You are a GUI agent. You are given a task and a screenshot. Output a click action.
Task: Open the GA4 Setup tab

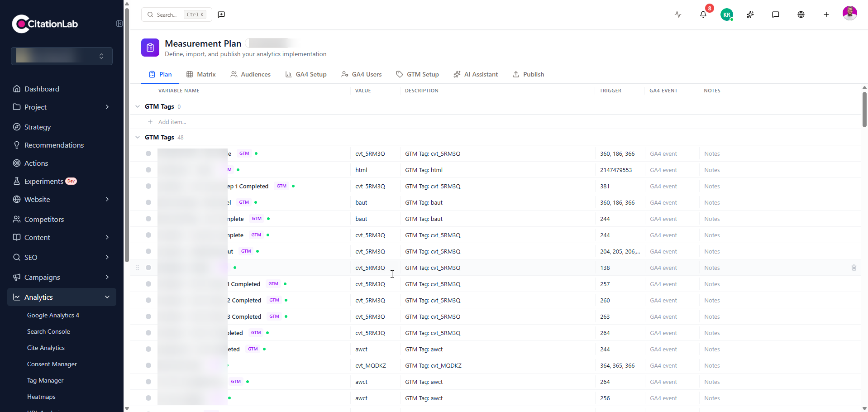tap(306, 74)
